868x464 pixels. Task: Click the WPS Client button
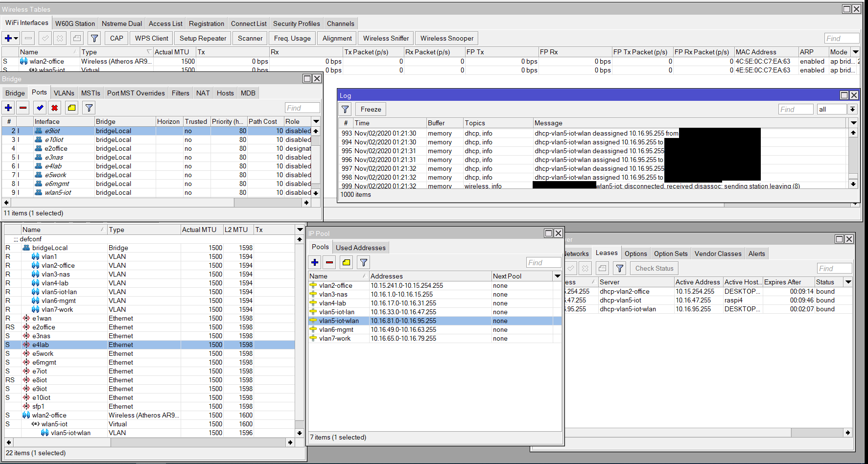click(152, 38)
